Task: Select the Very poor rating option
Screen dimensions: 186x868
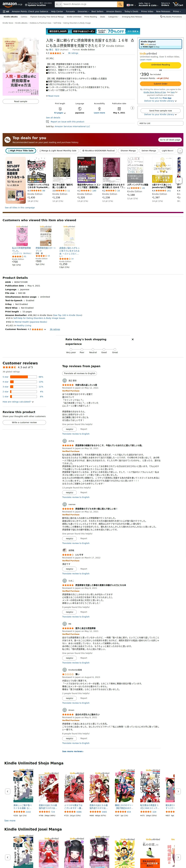Action: coord(71,349)
